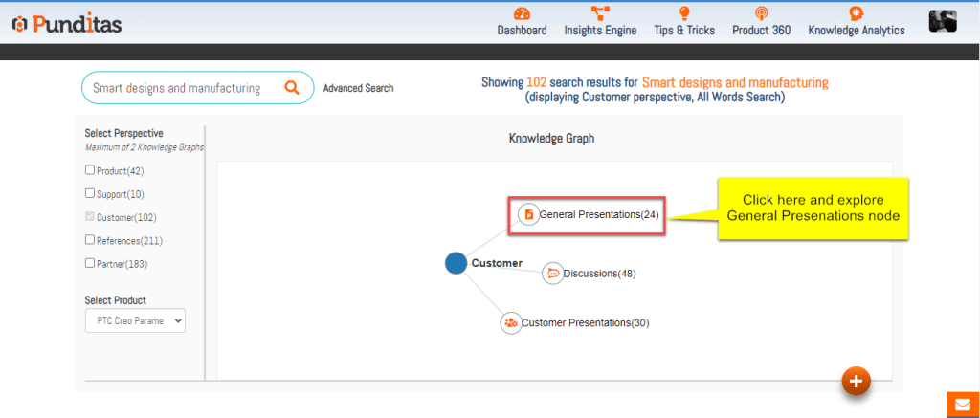Screen dimensions: 980x418
Task: Click the Advanced Search link
Action: point(358,88)
